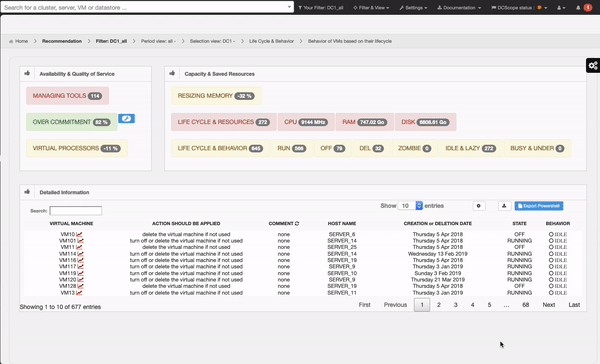This screenshot has width=600, height=364.
Task: Open the notification bell icon
Action: click(x=578, y=8)
